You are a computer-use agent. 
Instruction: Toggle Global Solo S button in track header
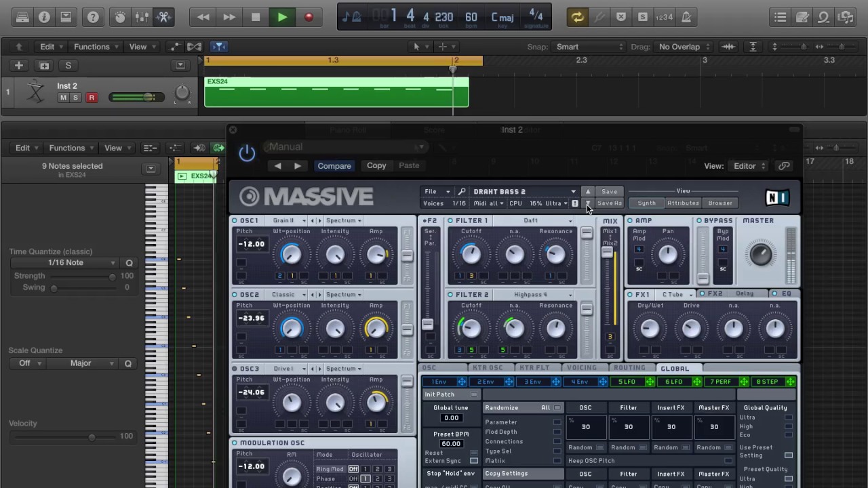point(68,66)
